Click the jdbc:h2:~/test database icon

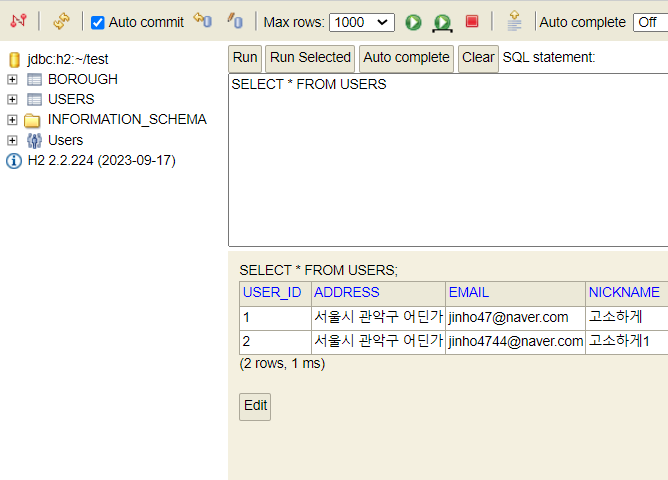point(14,60)
